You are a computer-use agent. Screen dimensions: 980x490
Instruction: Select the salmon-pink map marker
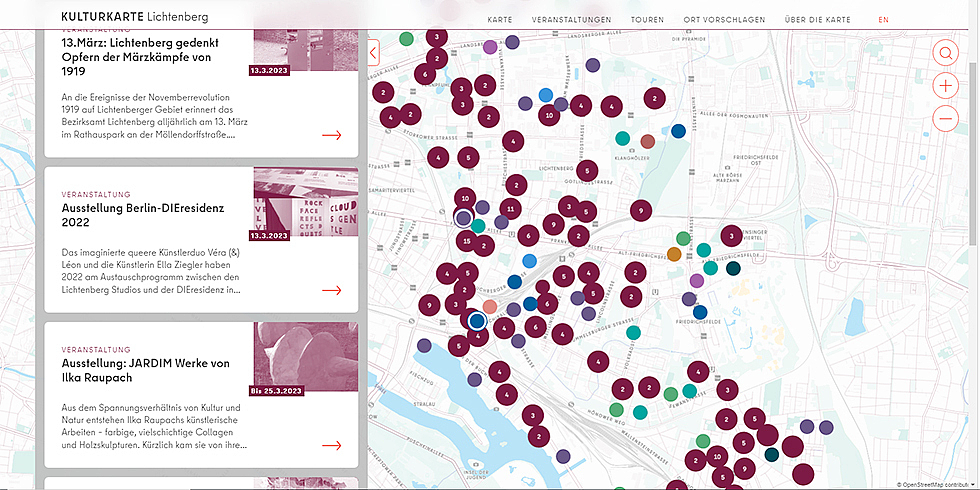tap(490, 306)
